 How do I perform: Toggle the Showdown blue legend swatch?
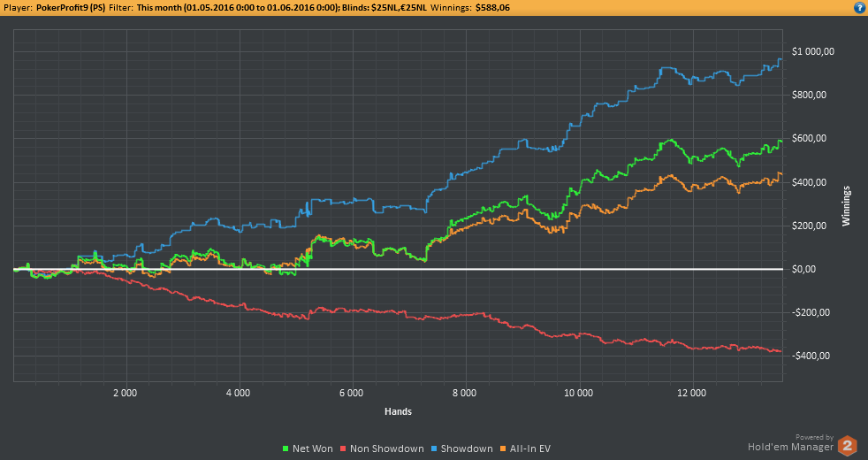click(434, 448)
